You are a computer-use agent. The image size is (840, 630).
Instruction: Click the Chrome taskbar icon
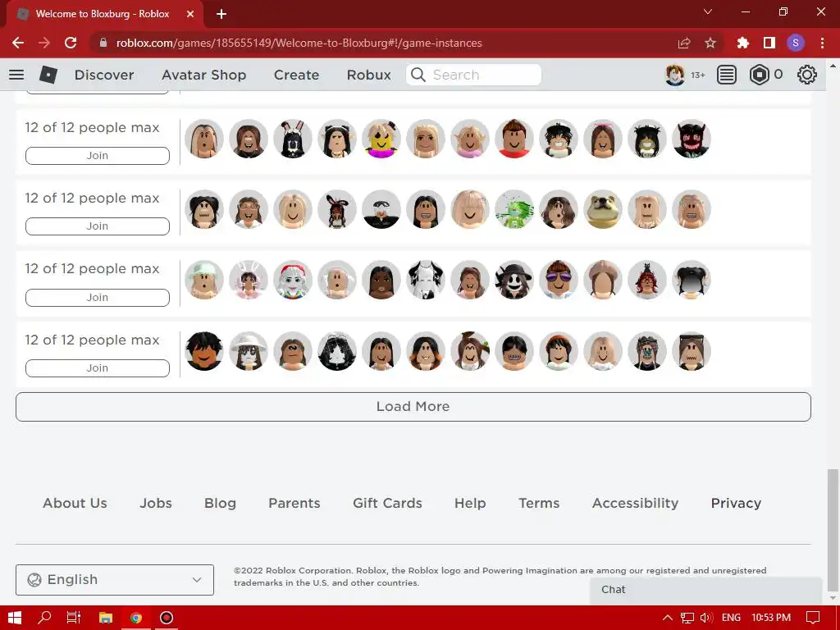(x=136, y=618)
